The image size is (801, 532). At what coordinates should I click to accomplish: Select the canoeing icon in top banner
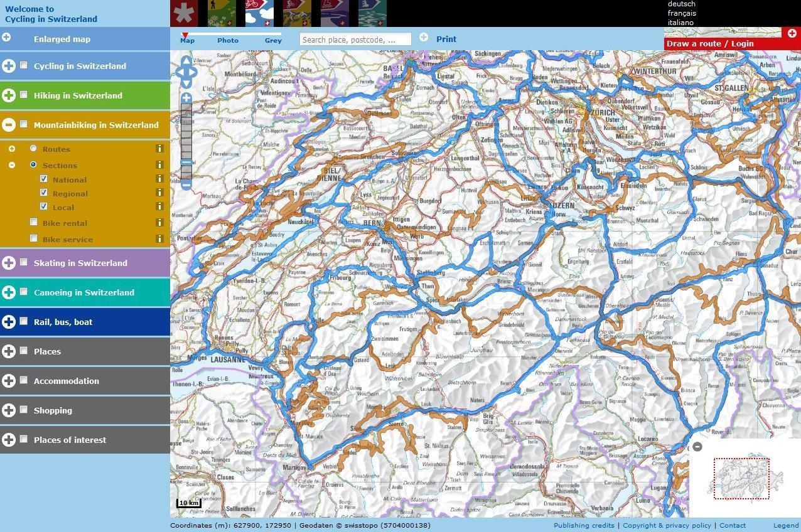[372, 13]
